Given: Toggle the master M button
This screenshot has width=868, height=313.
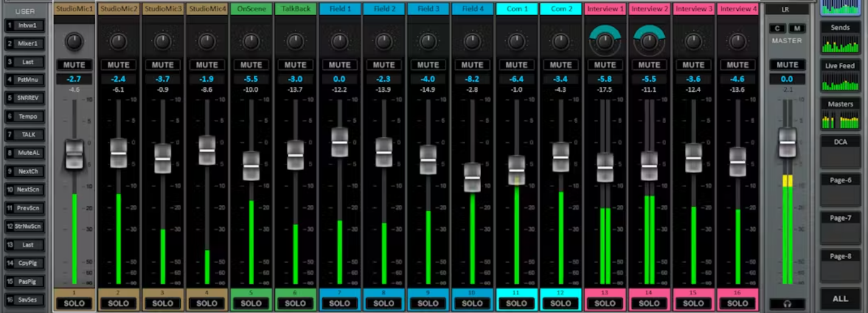Looking at the screenshot, I should click(797, 29).
